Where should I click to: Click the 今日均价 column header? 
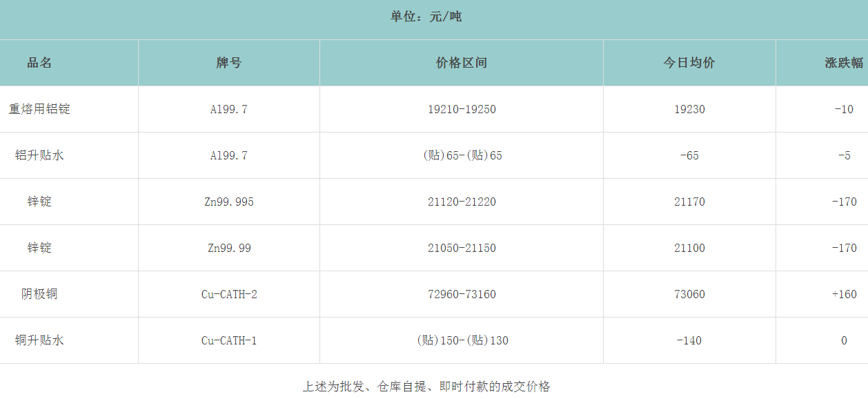point(688,62)
